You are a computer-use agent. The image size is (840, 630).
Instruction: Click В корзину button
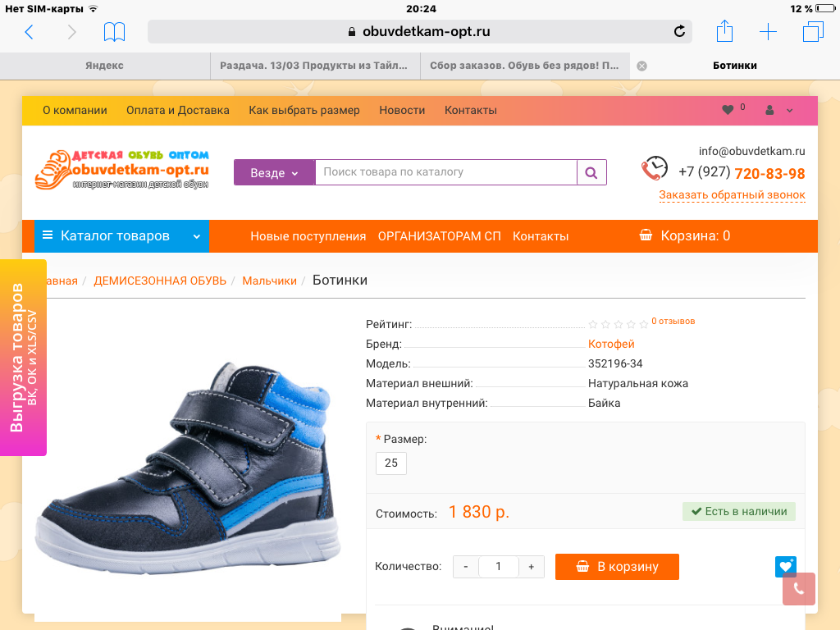pos(617,567)
